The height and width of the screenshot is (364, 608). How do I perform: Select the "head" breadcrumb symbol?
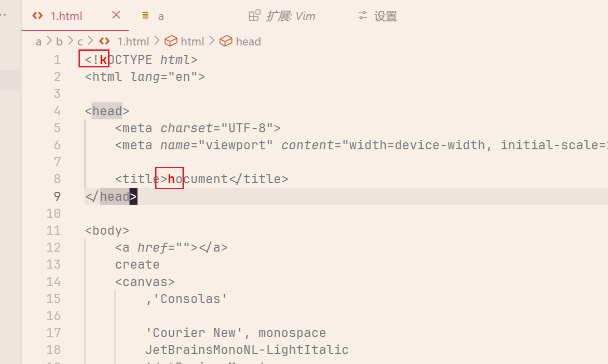(x=248, y=41)
